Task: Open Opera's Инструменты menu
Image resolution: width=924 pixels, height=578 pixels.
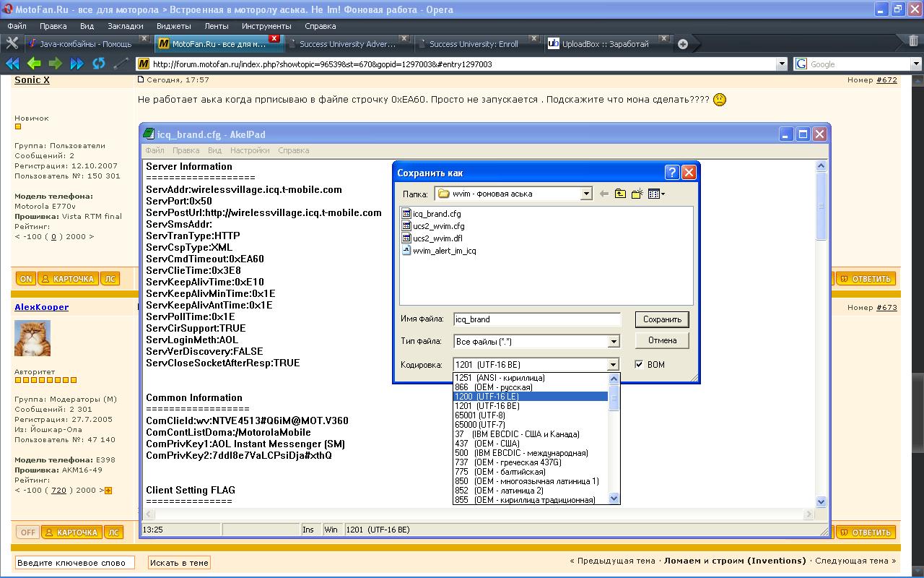Action: tap(267, 26)
